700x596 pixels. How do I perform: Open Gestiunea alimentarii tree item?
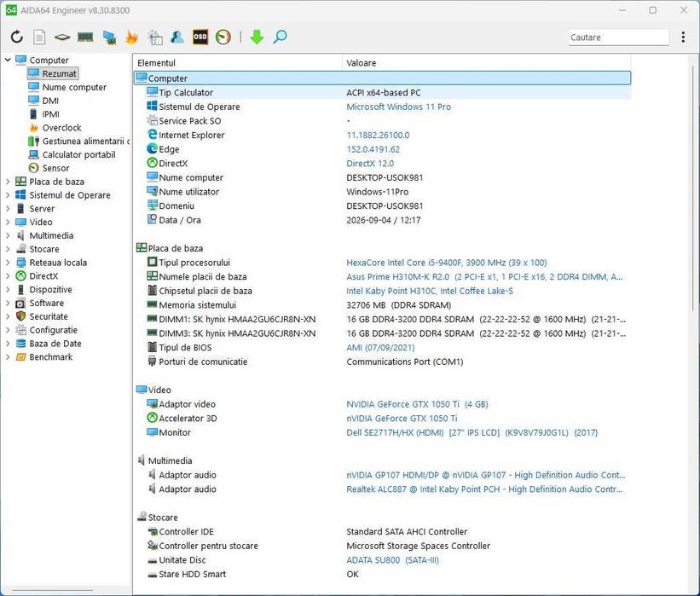[x=86, y=141]
